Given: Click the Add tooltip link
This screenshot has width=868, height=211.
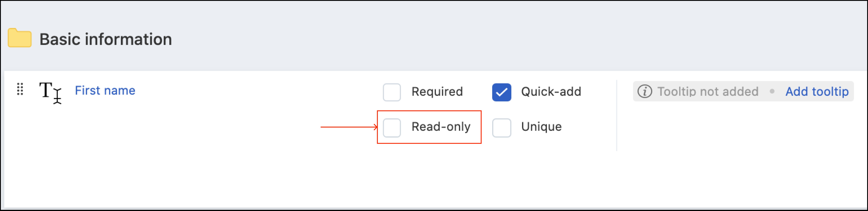Looking at the screenshot, I should tap(817, 91).
